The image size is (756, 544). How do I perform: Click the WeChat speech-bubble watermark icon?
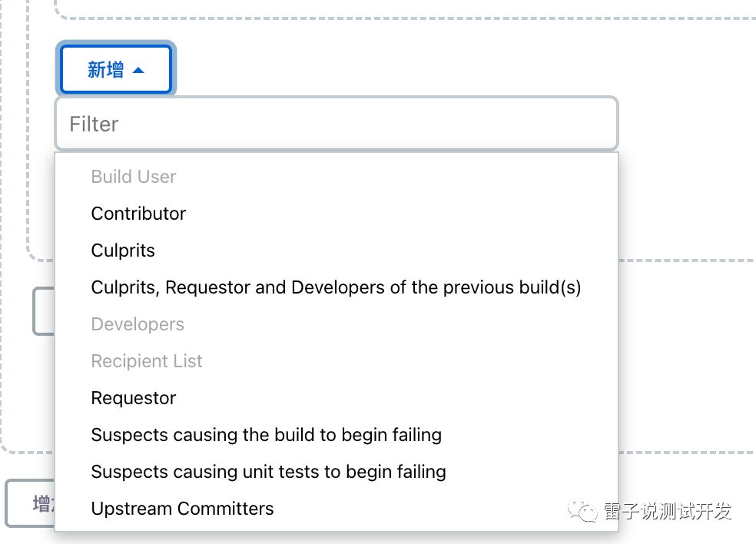pyautogui.click(x=582, y=511)
